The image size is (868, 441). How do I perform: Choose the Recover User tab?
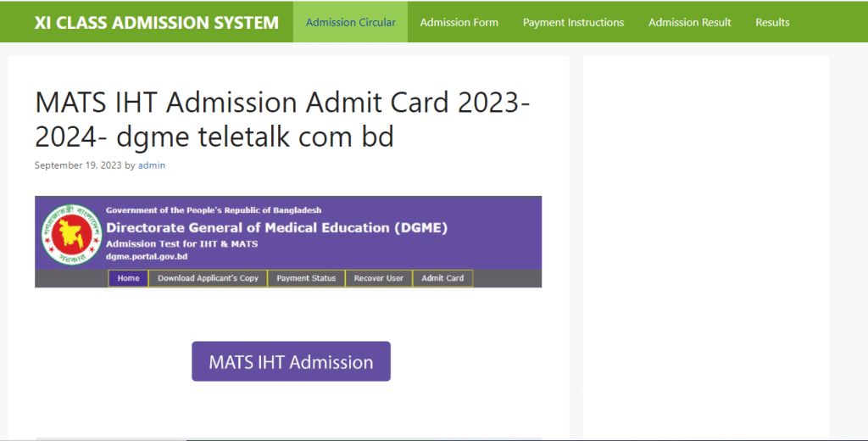click(x=378, y=278)
